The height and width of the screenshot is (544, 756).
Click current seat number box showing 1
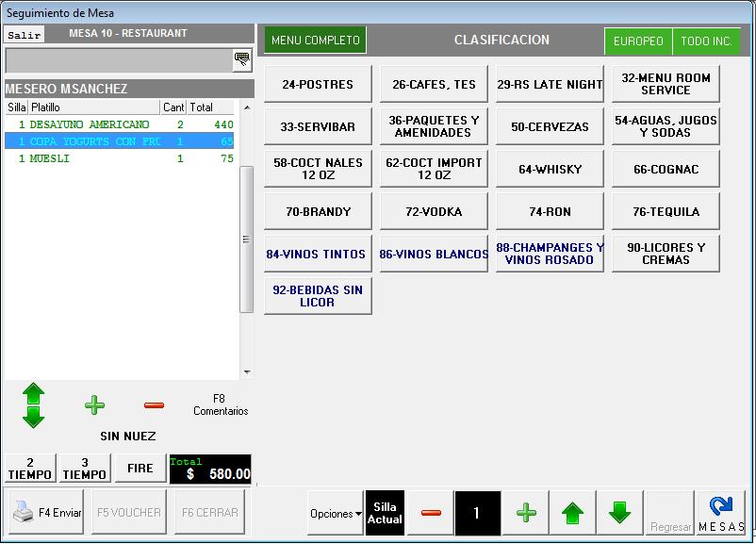point(477,513)
